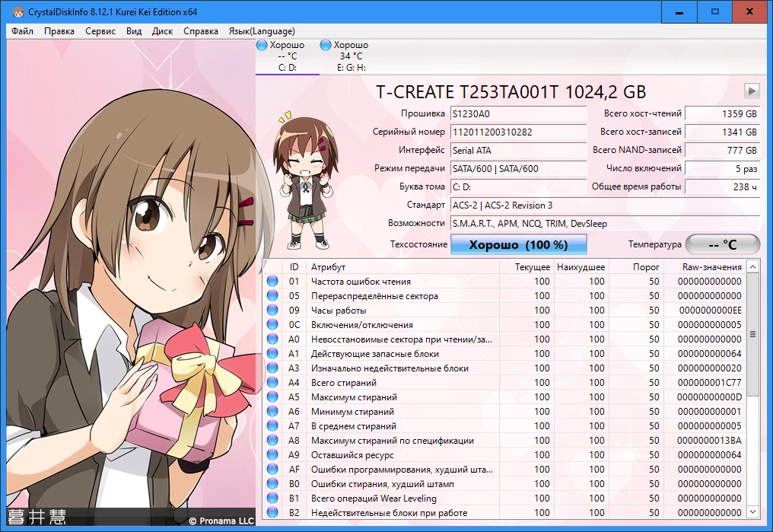Image resolution: width=773 pixels, height=532 pixels.
Task: Open the Правка menu
Action: [59, 31]
